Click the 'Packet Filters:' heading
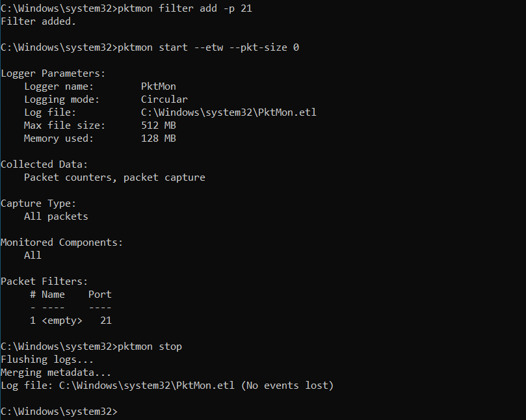 [44, 281]
